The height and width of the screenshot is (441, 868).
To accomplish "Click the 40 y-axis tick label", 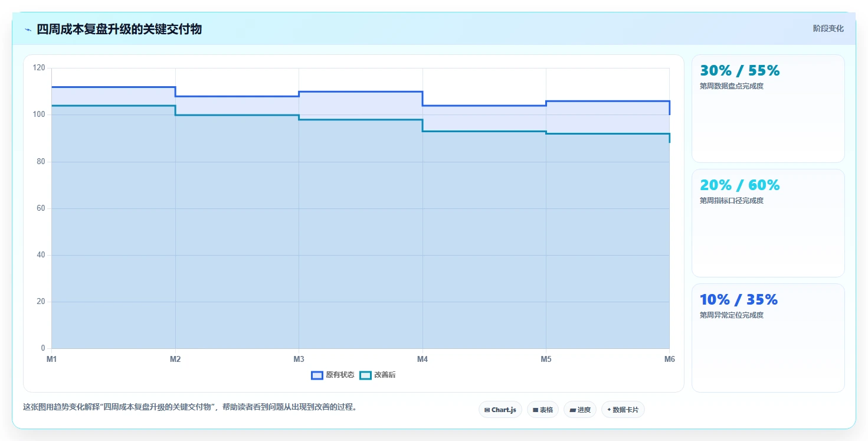I will click(x=41, y=255).
